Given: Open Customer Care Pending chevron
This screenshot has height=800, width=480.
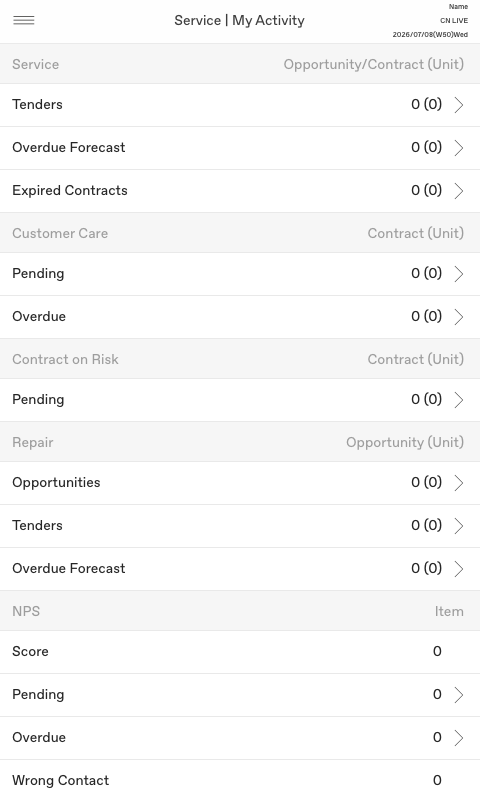Looking at the screenshot, I should [459, 274].
